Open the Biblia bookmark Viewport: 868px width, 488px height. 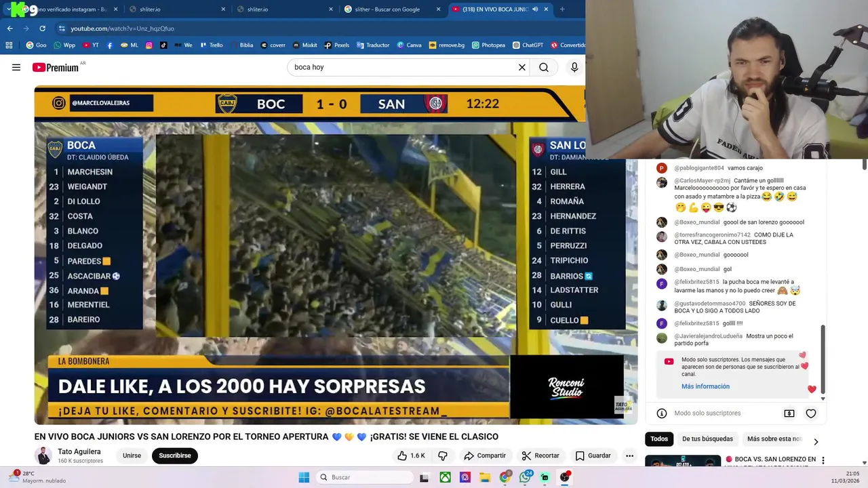pos(241,45)
